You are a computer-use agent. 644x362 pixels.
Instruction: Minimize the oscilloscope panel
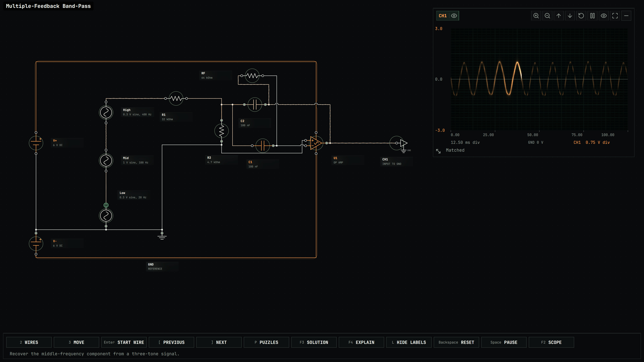point(626,16)
